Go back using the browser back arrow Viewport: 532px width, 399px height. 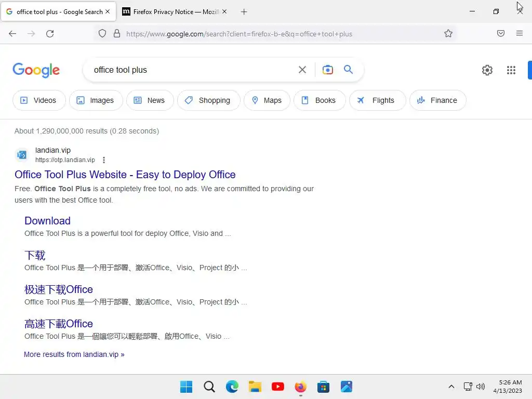pos(12,34)
